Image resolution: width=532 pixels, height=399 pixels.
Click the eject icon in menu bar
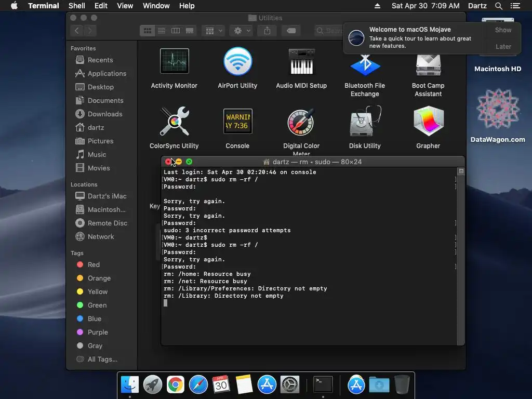click(377, 6)
